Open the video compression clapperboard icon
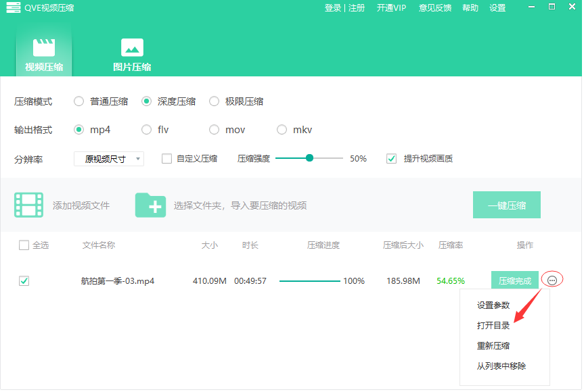 click(44, 47)
